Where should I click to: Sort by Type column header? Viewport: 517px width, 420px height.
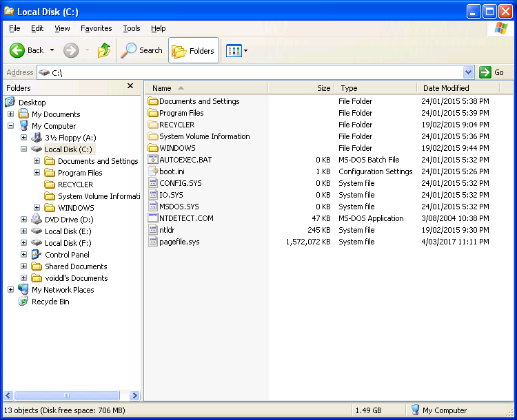[376, 88]
